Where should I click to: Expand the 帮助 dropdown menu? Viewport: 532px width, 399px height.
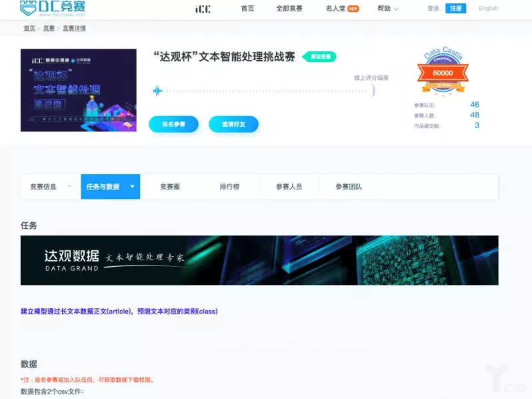(x=388, y=9)
